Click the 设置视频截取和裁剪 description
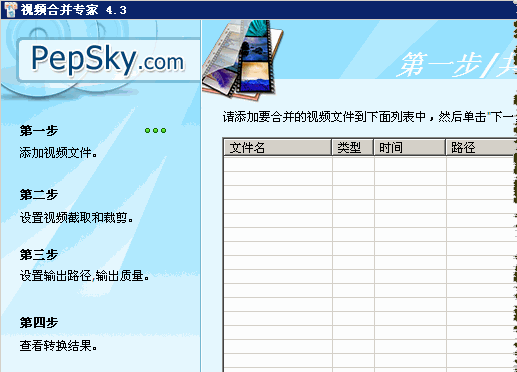The image size is (517, 372). pos(76,218)
